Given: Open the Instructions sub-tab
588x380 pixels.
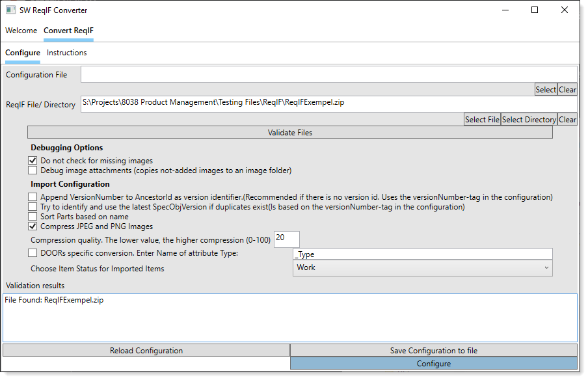Looking at the screenshot, I should pyautogui.click(x=67, y=53).
